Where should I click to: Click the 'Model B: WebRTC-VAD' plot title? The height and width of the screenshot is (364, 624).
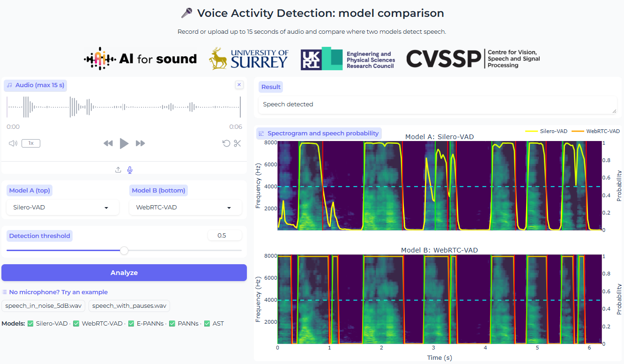coord(439,250)
